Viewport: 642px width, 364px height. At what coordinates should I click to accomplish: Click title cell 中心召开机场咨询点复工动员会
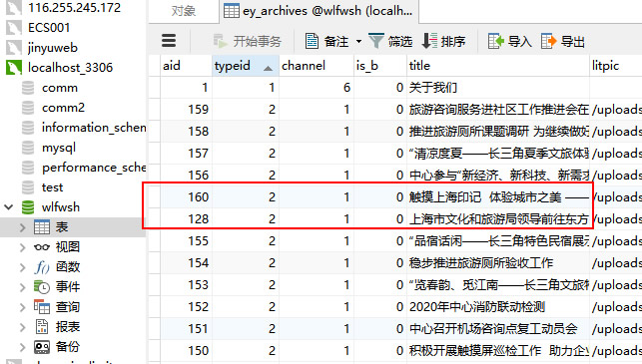[x=498, y=329]
